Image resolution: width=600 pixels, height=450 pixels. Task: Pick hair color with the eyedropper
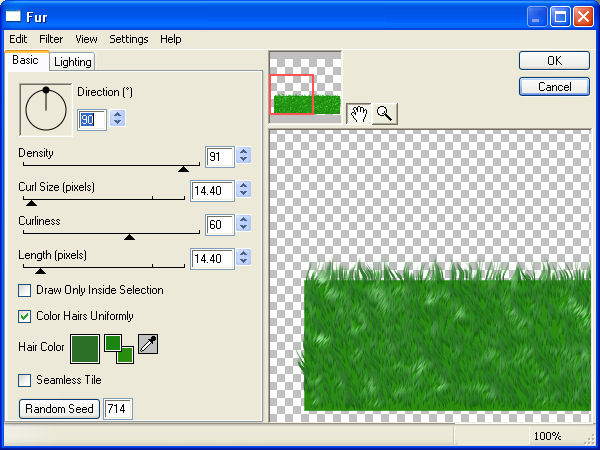[148, 346]
